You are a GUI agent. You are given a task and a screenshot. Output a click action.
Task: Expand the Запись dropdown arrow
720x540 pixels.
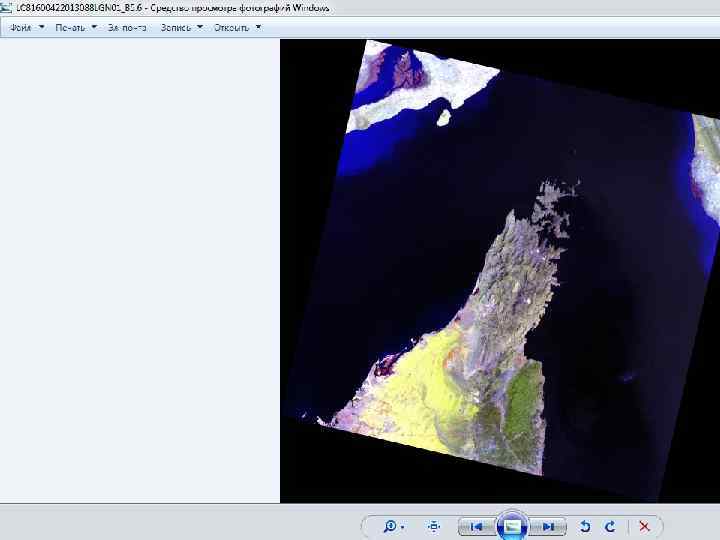tap(200, 27)
